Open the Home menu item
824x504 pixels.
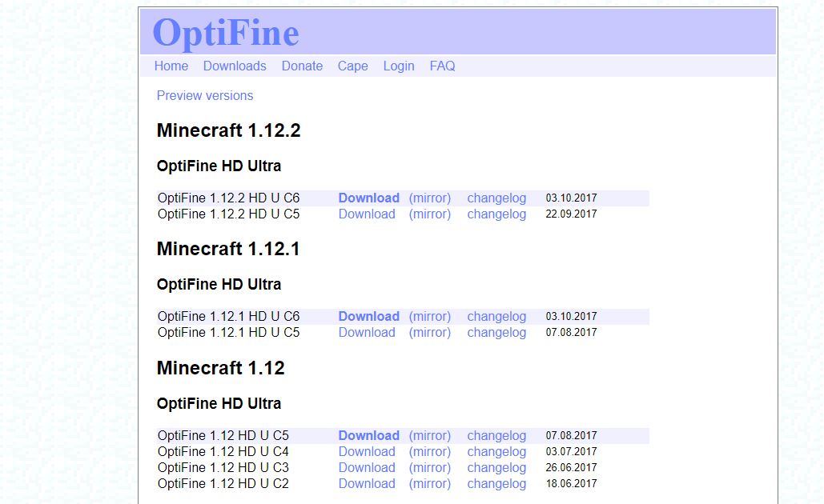(171, 66)
